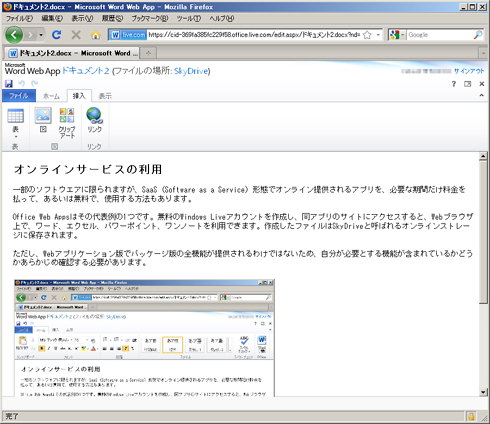
Task: Click the vertical scrollbar up arrow
Action: pyautogui.click(x=483, y=157)
